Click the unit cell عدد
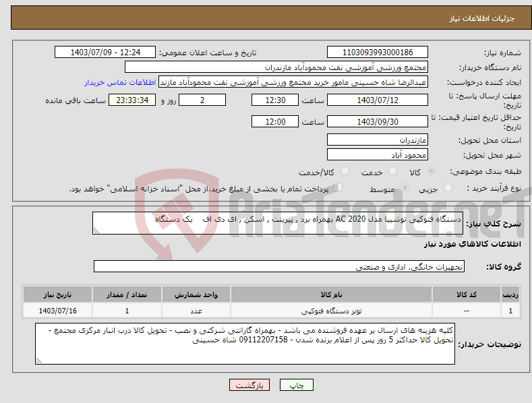The height and width of the screenshot is (403, 532). click(196, 311)
